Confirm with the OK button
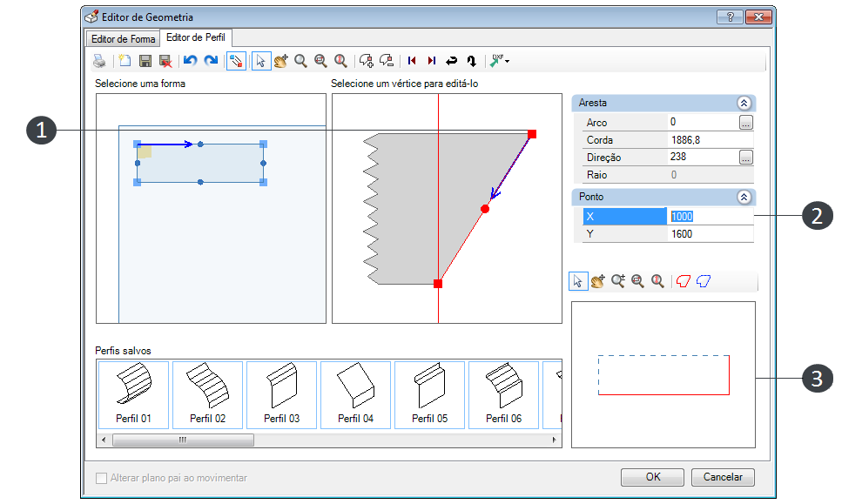The height and width of the screenshot is (504, 862). [652, 477]
